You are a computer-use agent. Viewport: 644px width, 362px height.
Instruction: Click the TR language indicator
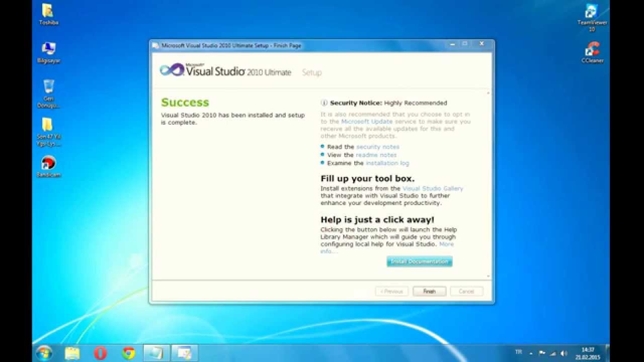[519, 352]
